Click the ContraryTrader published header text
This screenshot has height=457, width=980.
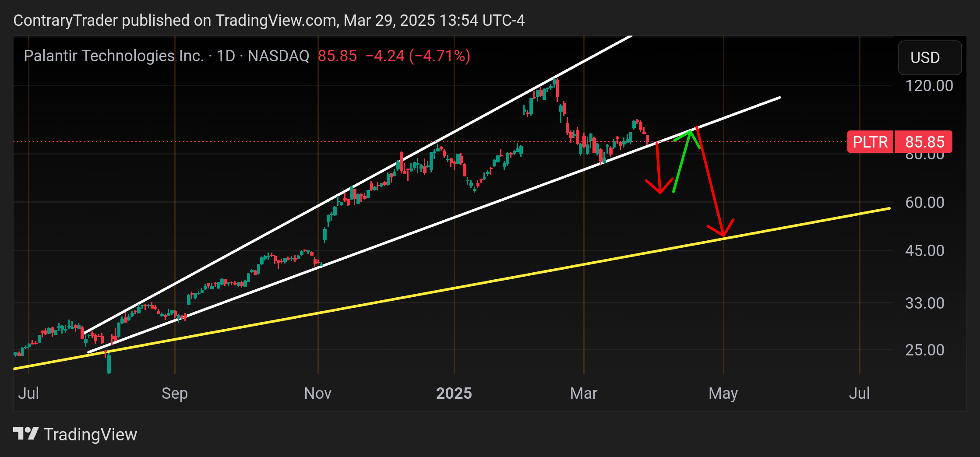tap(269, 21)
